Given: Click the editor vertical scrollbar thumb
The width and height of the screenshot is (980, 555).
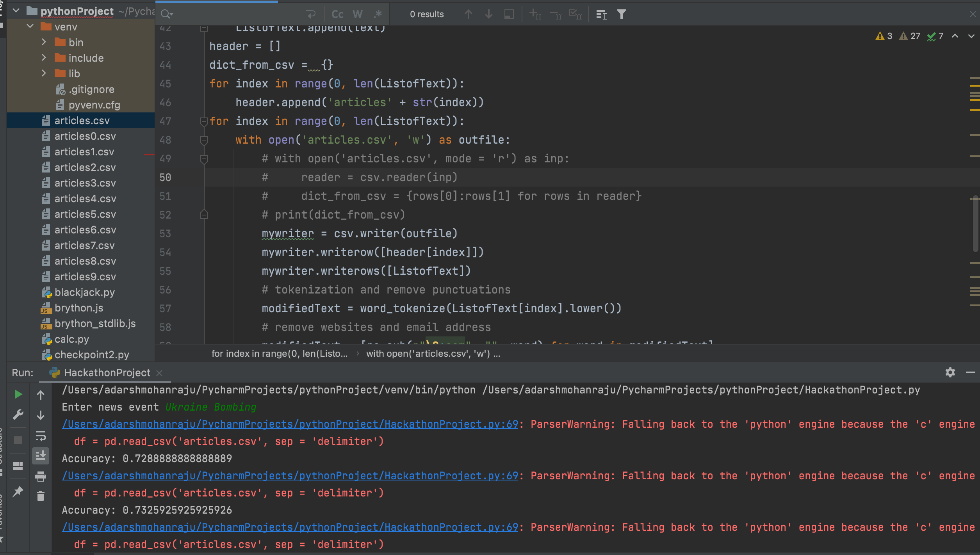Looking at the screenshot, I should [975, 224].
